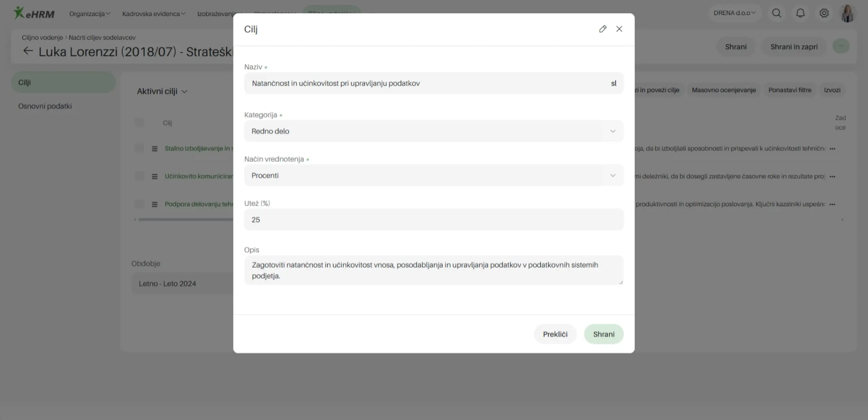Open the Organizacija menu
Viewport: 868px width, 420px height.
click(90, 14)
